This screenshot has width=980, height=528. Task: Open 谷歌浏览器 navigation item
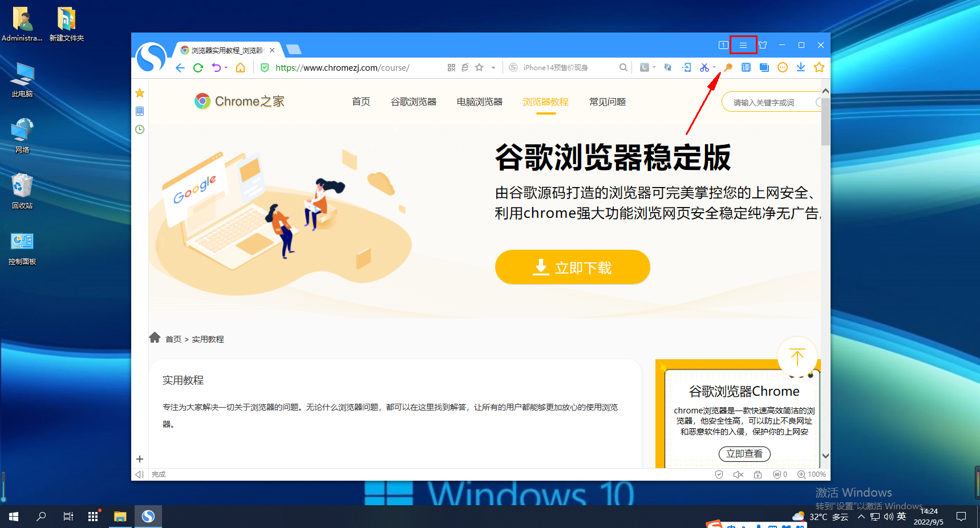pyautogui.click(x=414, y=101)
